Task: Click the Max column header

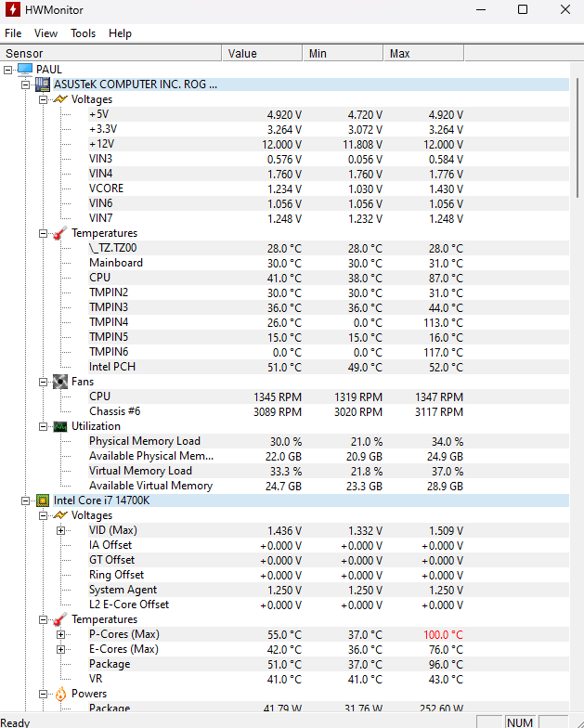Action: tap(423, 54)
